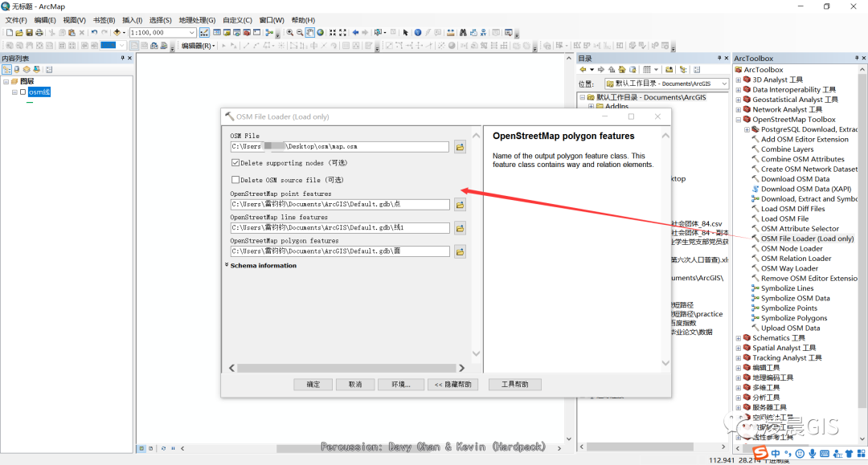
Task: Click the 工具帮助 button
Action: (x=515, y=384)
